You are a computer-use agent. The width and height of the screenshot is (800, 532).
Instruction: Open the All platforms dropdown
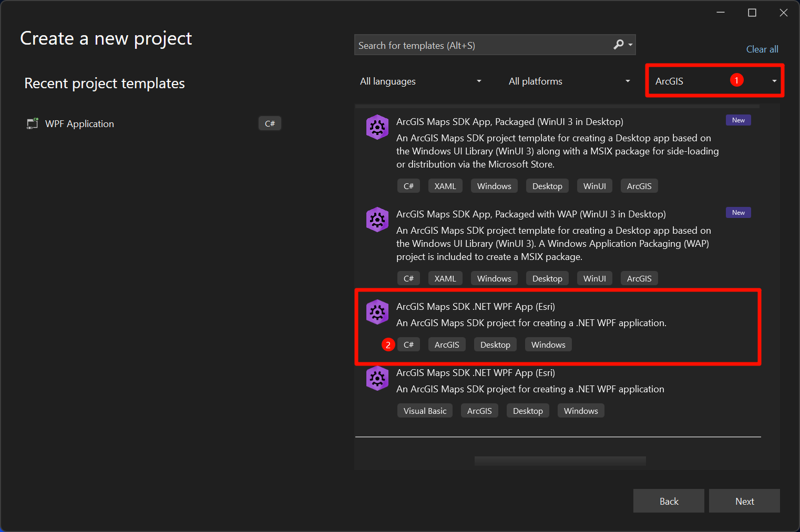pyautogui.click(x=569, y=81)
